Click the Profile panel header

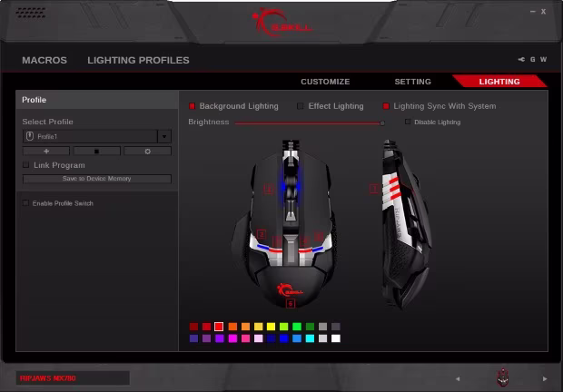point(97,100)
